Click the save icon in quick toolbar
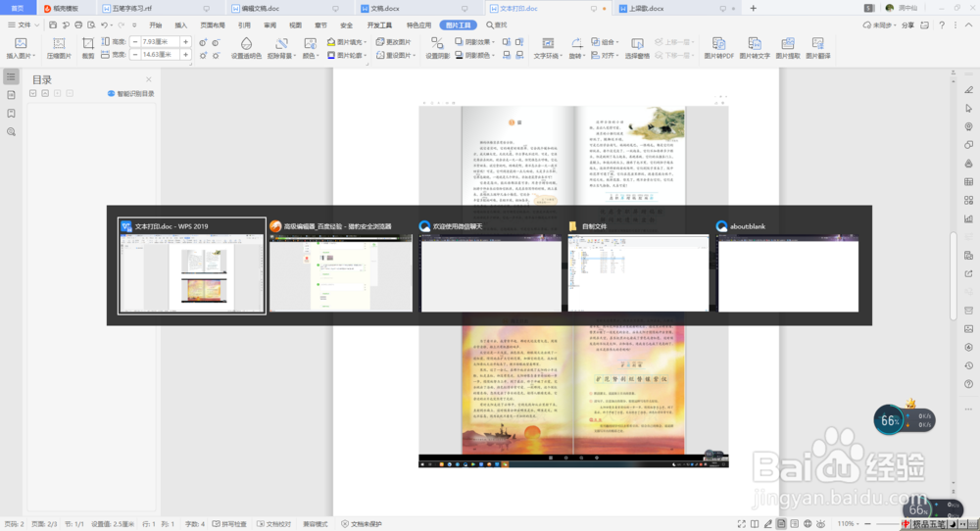The height and width of the screenshot is (531, 980). click(x=53, y=25)
